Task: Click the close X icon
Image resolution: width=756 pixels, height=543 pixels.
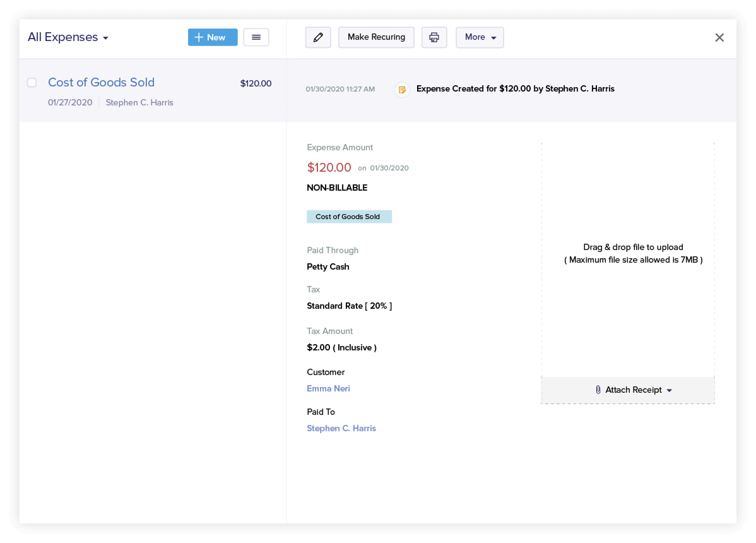Action: pyautogui.click(x=720, y=38)
